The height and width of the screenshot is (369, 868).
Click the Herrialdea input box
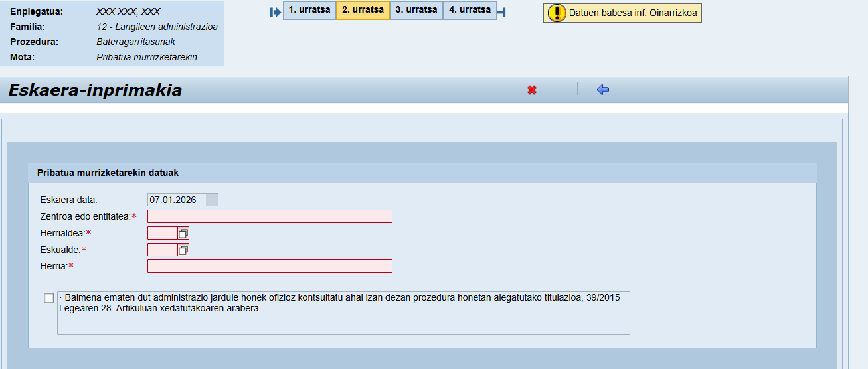(162, 233)
